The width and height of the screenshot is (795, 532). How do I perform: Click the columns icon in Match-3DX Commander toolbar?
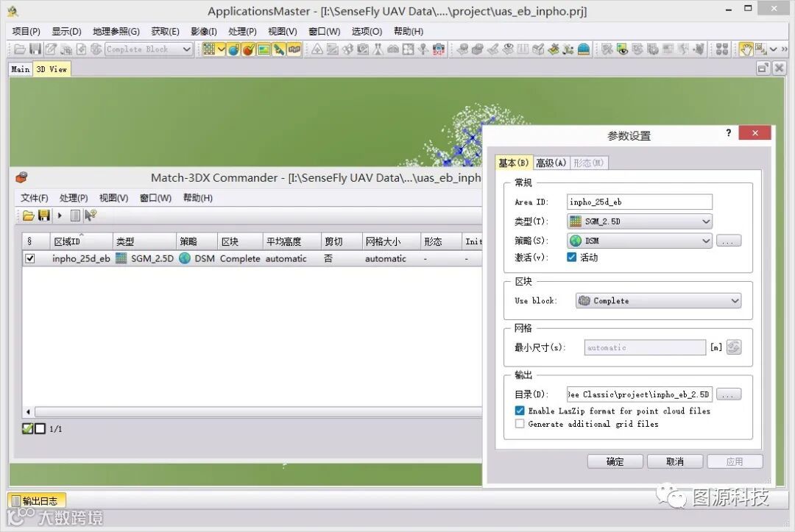point(75,216)
